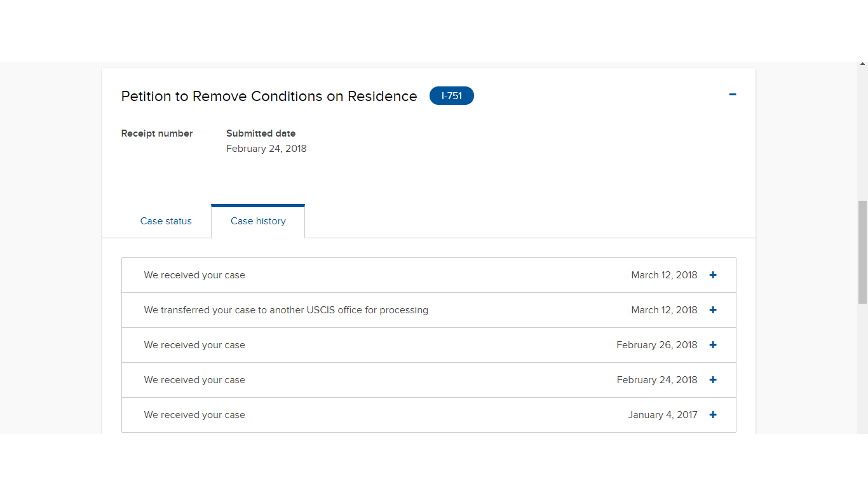Click 'We received your case' text in January 4 row

coord(194,415)
